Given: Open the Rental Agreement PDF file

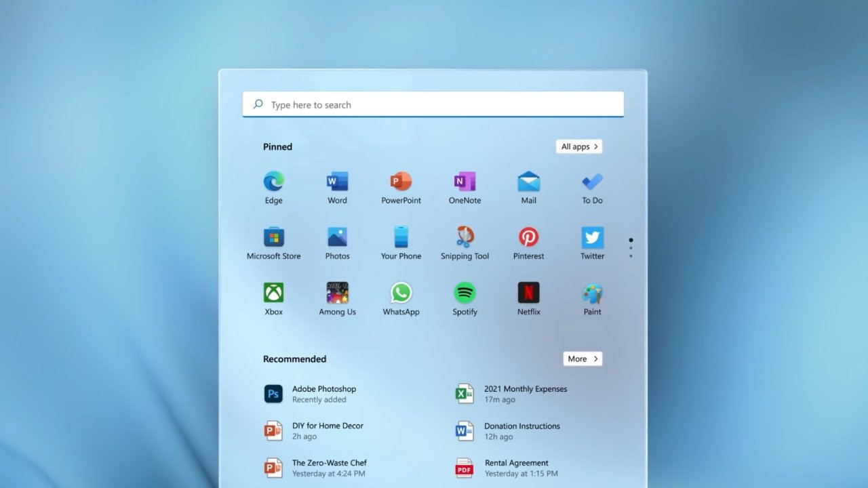Looking at the screenshot, I should (x=516, y=468).
